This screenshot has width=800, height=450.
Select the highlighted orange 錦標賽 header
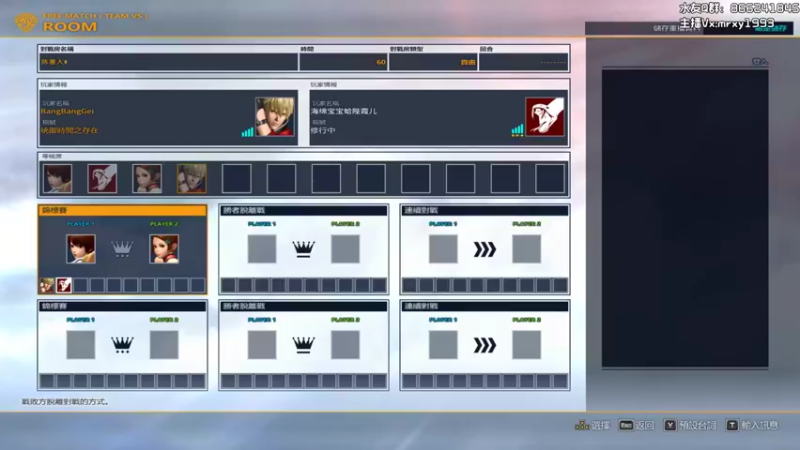pos(122,210)
